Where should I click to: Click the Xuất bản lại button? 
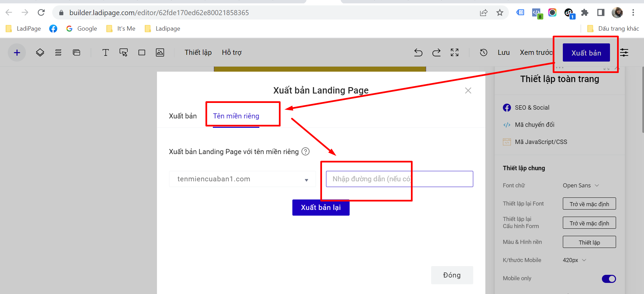click(x=321, y=208)
